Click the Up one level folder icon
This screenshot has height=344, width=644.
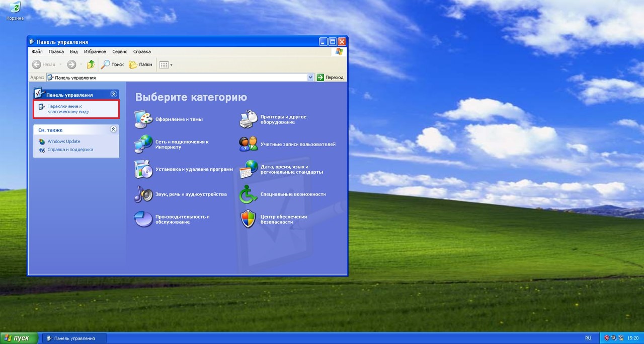(91, 64)
